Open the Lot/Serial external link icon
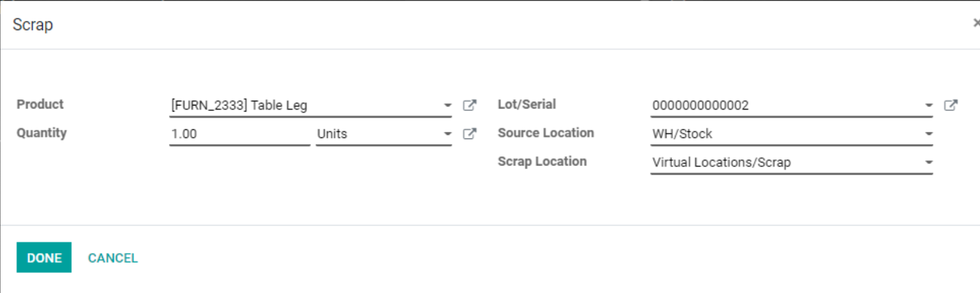This screenshot has width=980, height=293. pos(951,105)
